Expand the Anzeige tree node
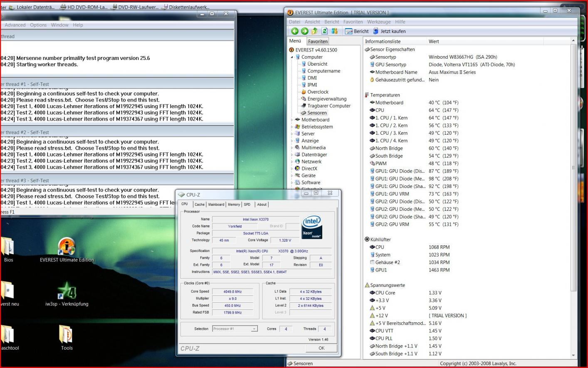The width and height of the screenshot is (588, 368). tap(292, 141)
